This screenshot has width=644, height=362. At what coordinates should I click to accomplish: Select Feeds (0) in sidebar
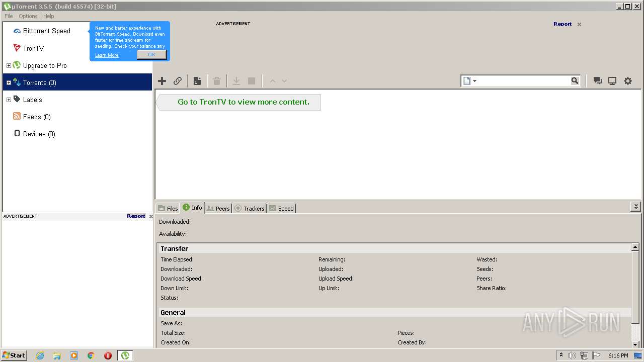37,117
